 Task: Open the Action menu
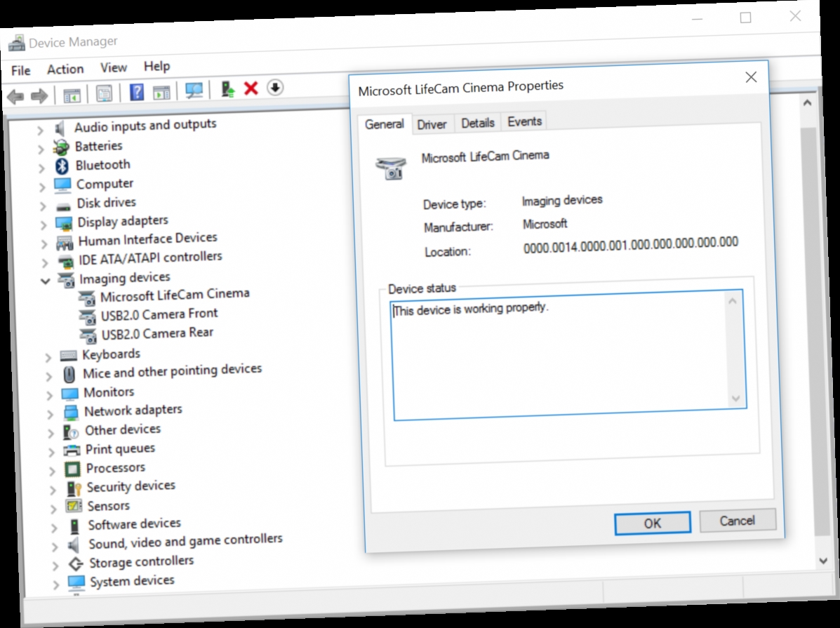pyautogui.click(x=65, y=69)
